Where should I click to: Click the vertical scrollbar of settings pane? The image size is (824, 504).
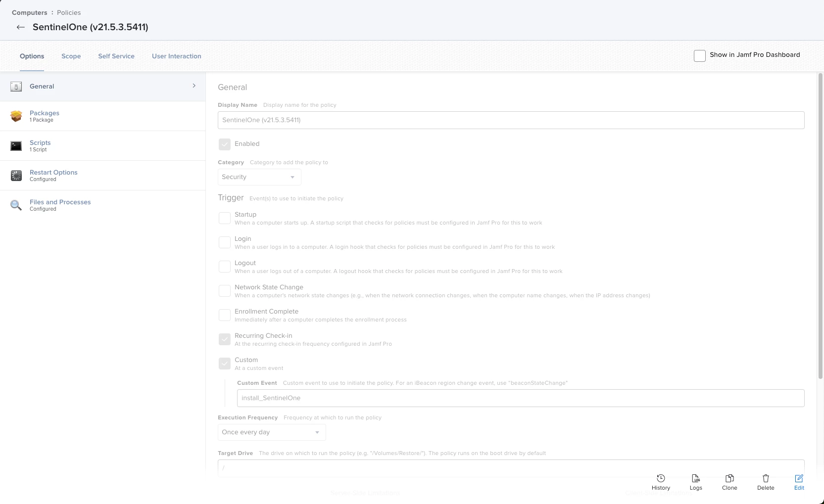coord(820,226)
